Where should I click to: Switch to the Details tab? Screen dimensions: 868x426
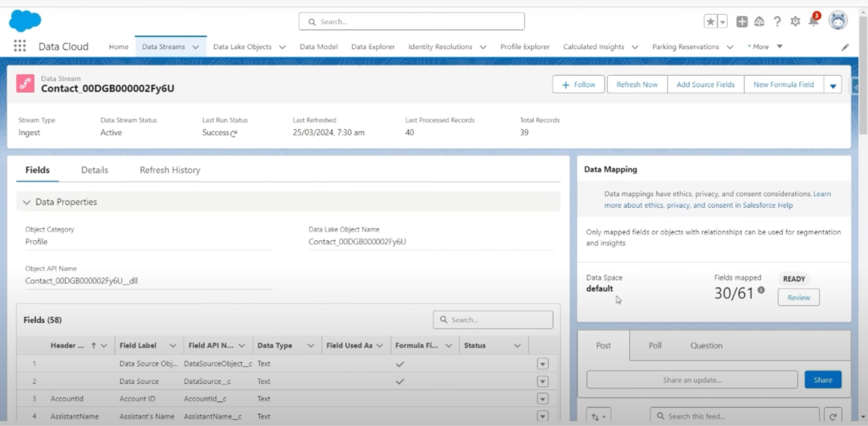coord(94,170)
